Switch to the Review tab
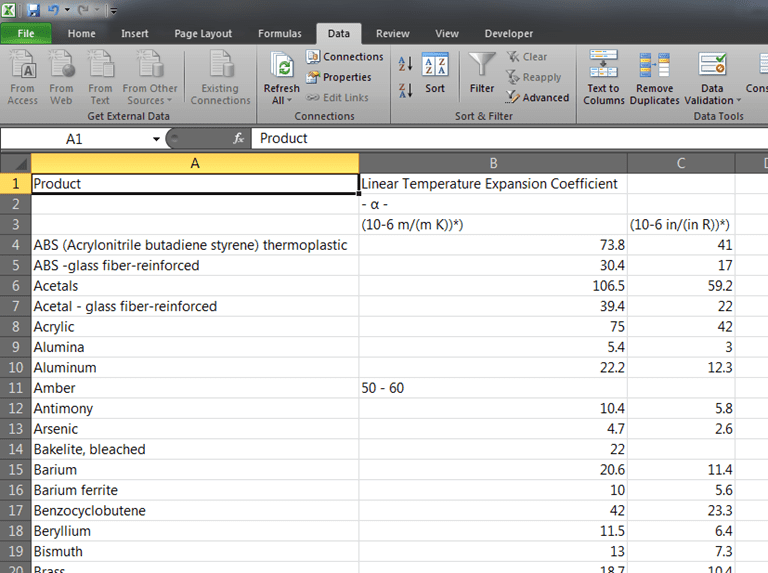 point(392,33)
